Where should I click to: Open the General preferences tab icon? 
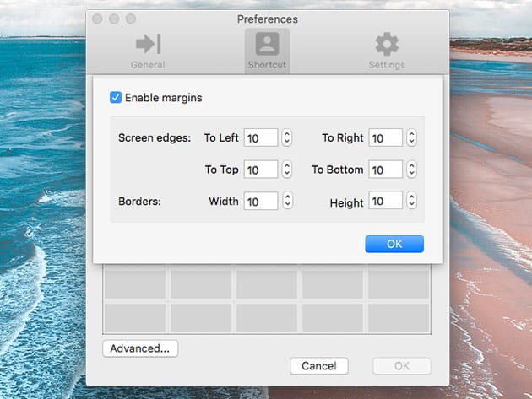(148, 44)
